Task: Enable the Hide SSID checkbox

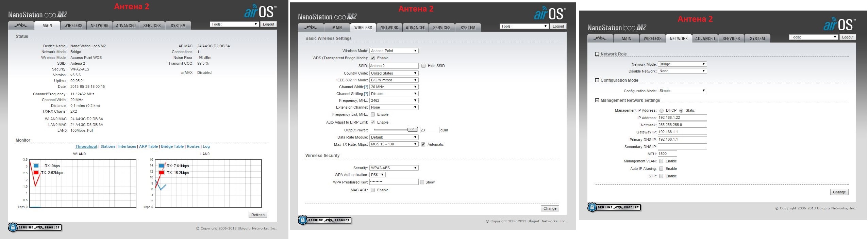Action: (x=423, y=66)
